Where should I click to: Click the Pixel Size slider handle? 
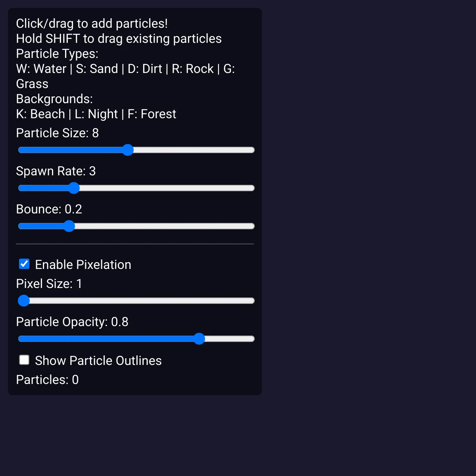click(x=23, y=301)
